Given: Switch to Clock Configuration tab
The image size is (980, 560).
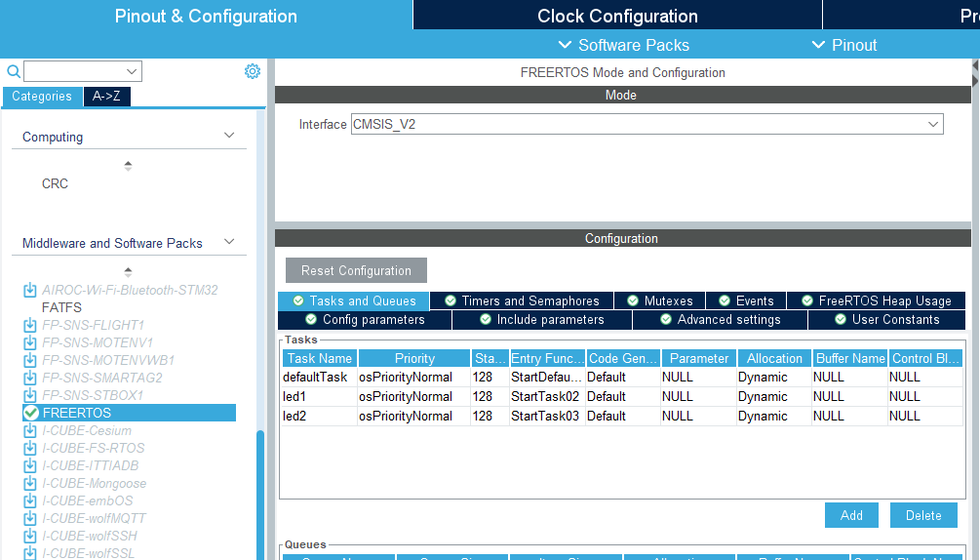Looking at the screenshot, I should coord(617,16).
